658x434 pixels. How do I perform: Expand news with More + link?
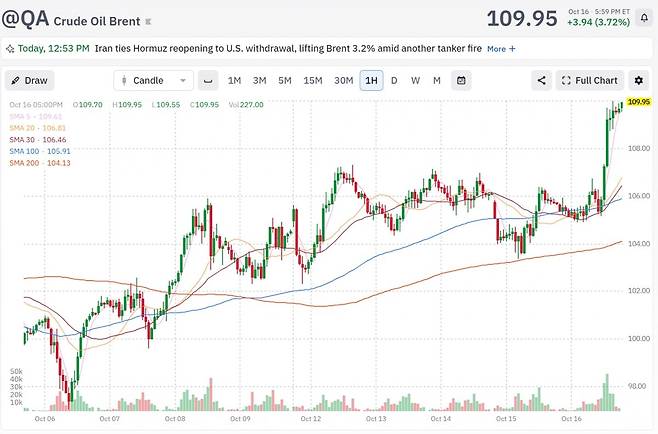point(501,49)
